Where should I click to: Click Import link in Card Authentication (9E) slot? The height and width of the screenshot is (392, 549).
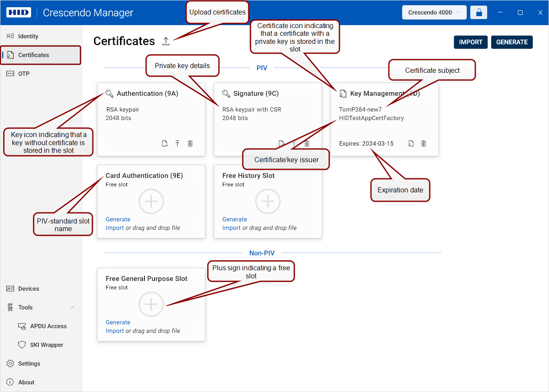point(115,228)
